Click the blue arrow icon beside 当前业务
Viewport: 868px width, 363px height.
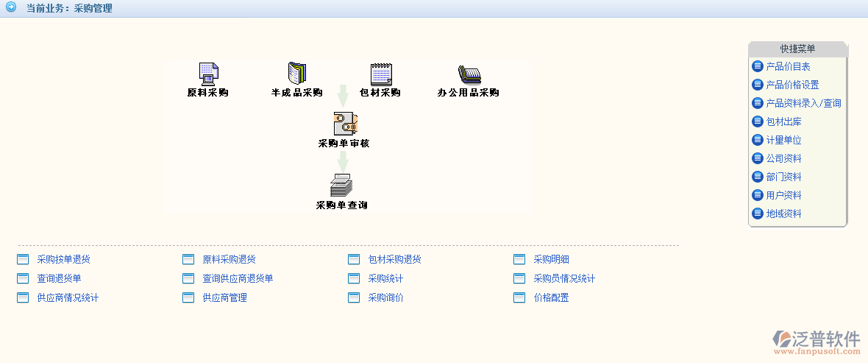click(11, 8)
